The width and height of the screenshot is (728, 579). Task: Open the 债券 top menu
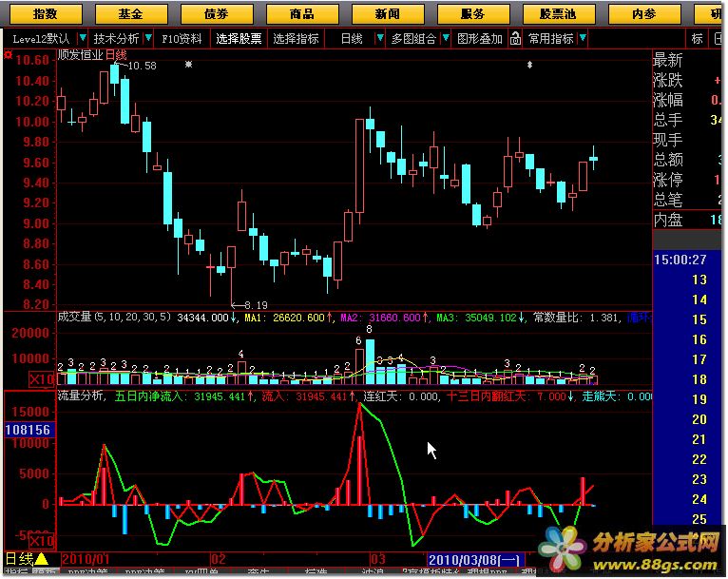(217, 14)
